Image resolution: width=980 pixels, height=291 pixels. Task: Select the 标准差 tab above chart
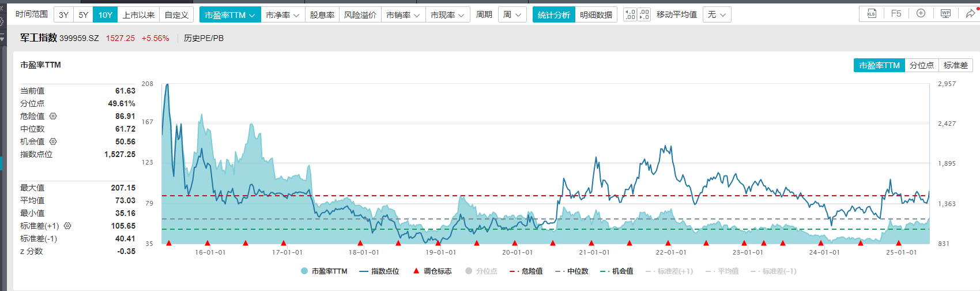tap(955, 65)
